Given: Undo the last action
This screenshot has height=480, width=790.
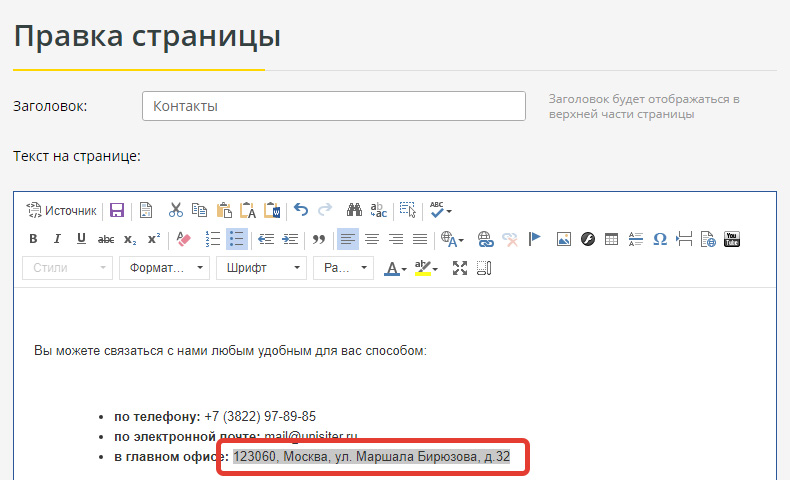Looking at the screenshot, I should click(301, 211).
